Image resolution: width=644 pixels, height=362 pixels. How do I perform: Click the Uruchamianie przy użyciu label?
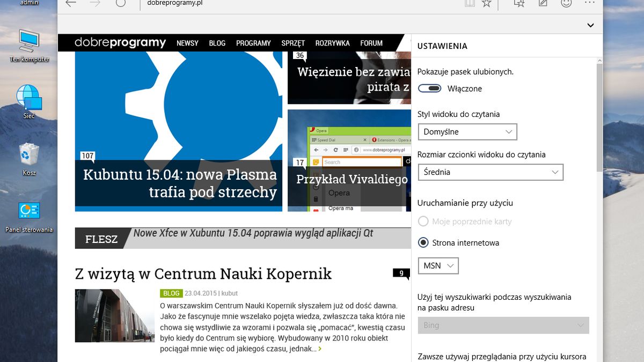point(465,203)
